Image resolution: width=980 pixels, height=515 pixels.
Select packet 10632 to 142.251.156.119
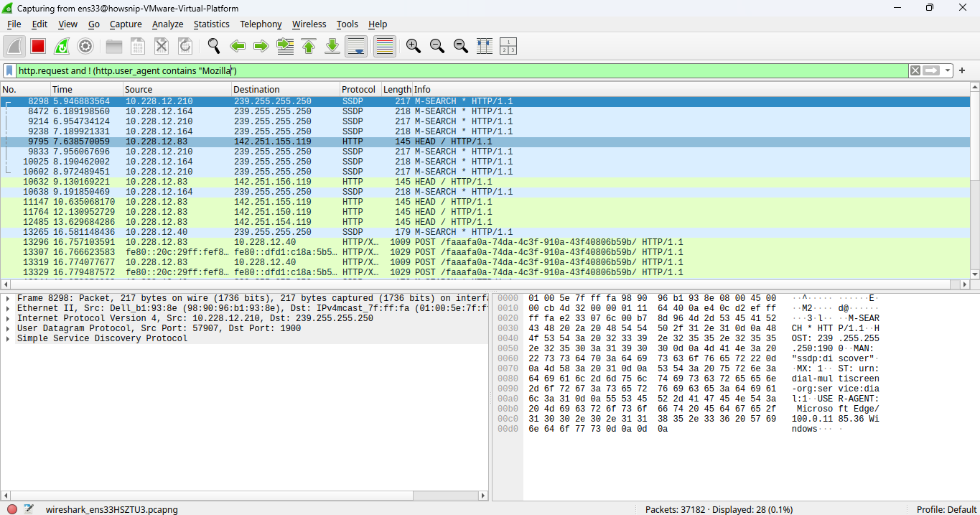point(485,182)
